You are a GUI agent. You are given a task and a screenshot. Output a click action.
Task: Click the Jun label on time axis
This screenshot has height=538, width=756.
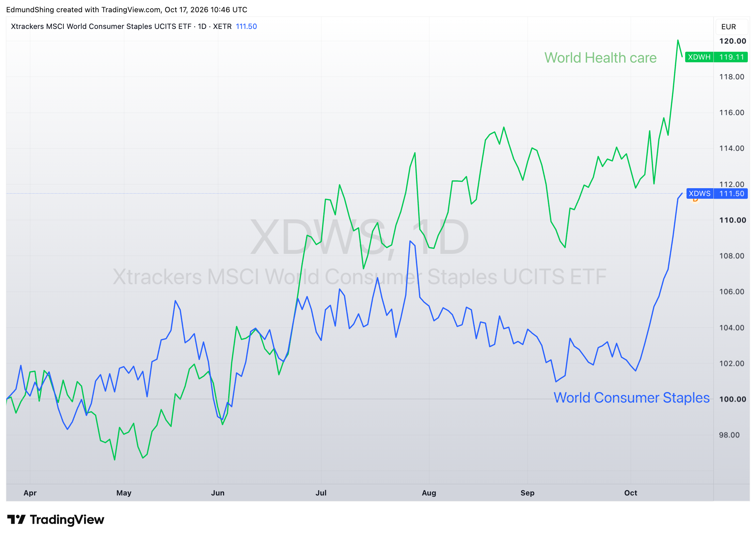coord(218,493)
